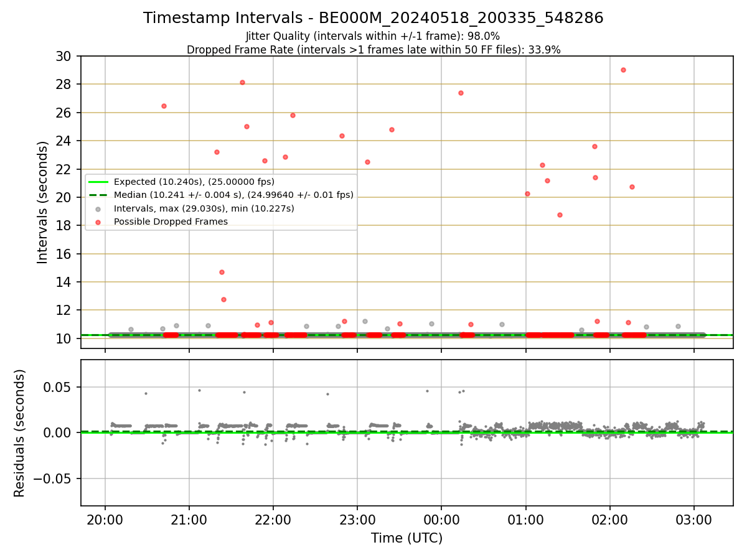The width and height of the screenshot is (747, 560).
Task: Click the residual outlier dot near 20:30
Action: tap(146, 393)
